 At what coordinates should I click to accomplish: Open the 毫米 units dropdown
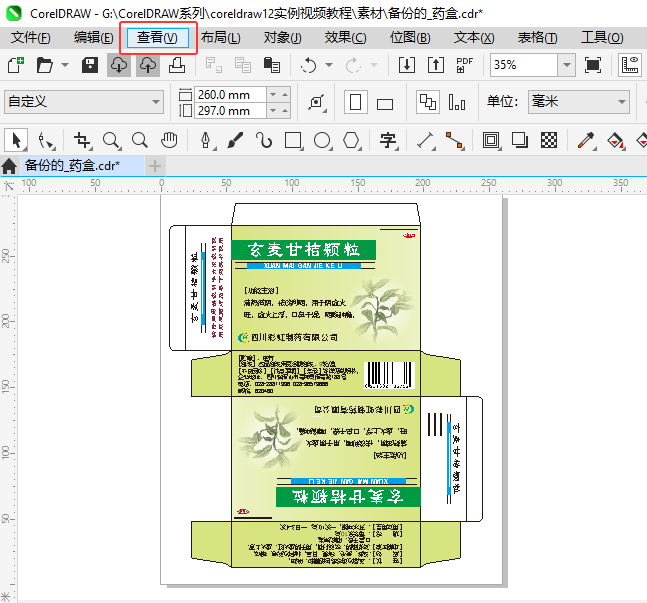[579, 102]
